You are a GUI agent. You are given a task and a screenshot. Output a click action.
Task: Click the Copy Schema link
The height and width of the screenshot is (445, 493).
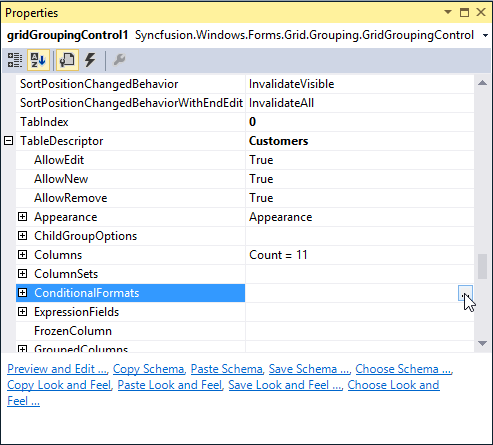pos(148,369)
